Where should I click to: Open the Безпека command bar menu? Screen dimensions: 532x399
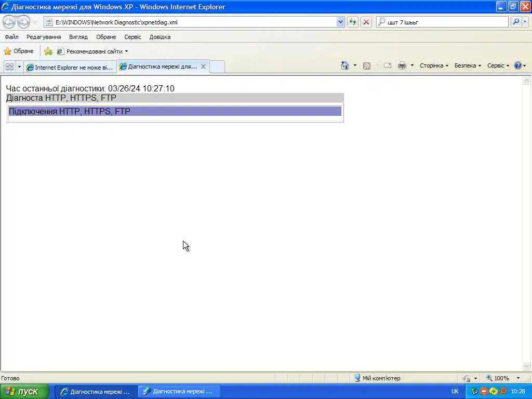click(x=468, y=65)
